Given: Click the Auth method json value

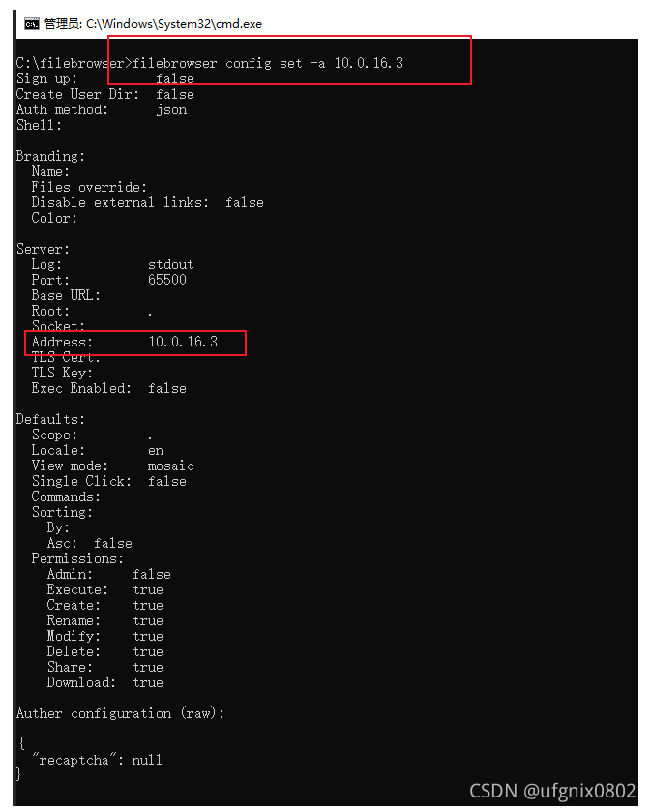Looking at the screenshot, I should 171,109.
